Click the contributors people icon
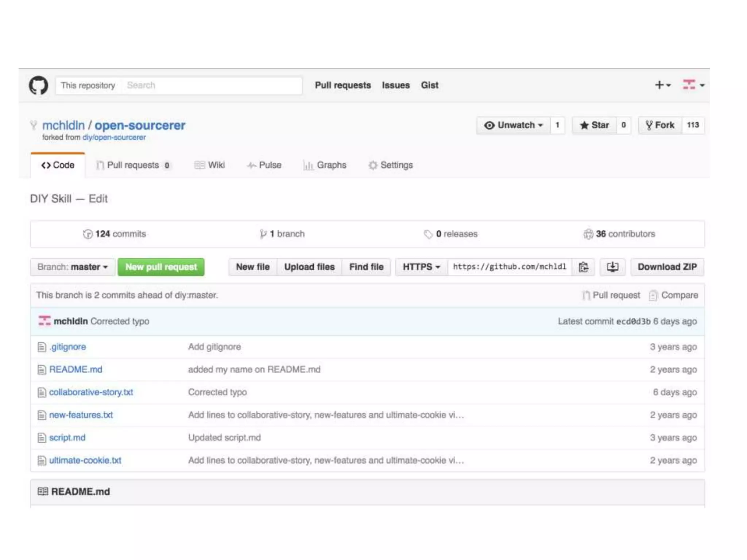 [x=588, y=234]
